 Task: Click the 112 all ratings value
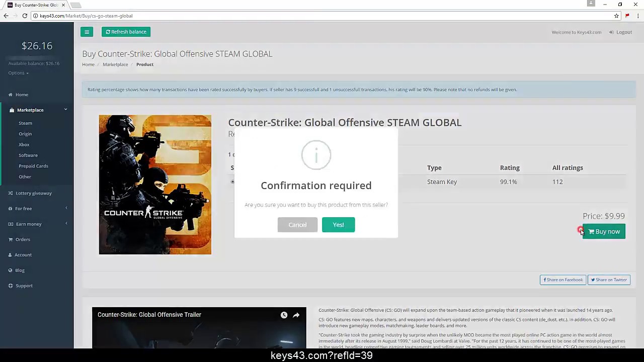click(x=557, y=182)
